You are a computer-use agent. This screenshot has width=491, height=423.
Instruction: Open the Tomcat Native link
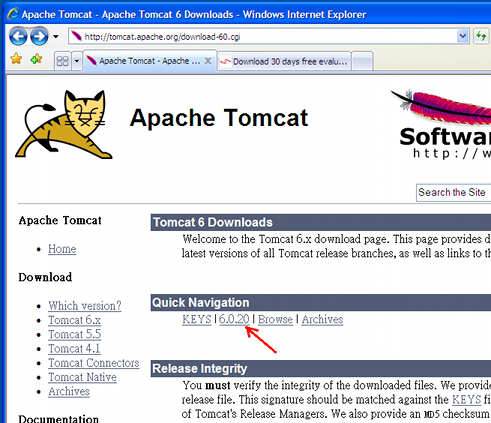[82, 377]
